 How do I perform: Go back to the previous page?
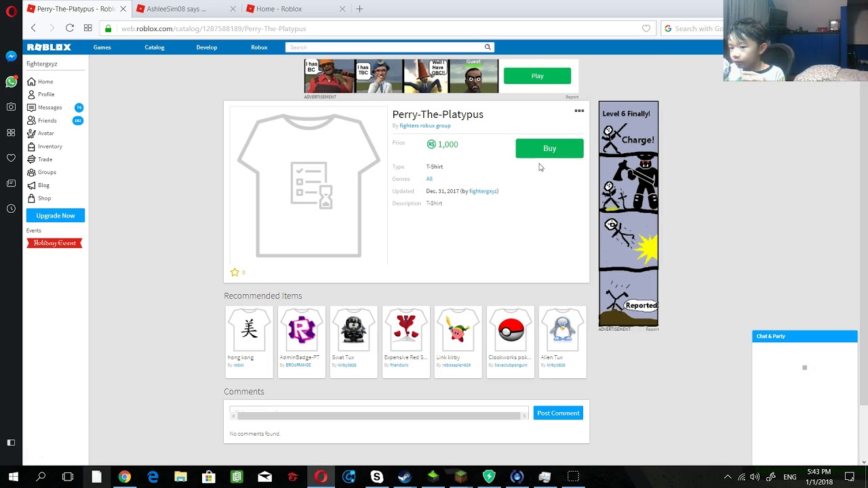click(33, 28)
